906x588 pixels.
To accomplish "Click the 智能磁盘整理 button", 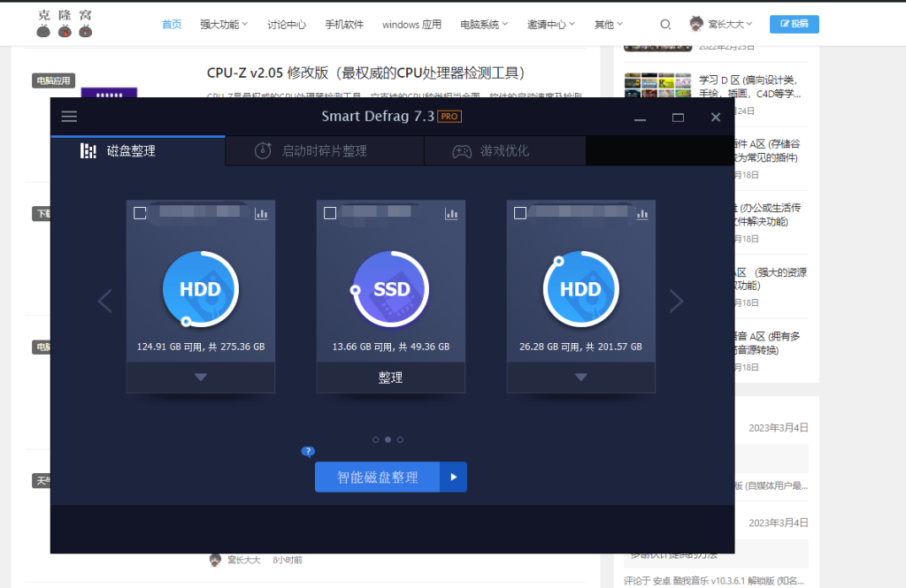I will pos(377,477).
